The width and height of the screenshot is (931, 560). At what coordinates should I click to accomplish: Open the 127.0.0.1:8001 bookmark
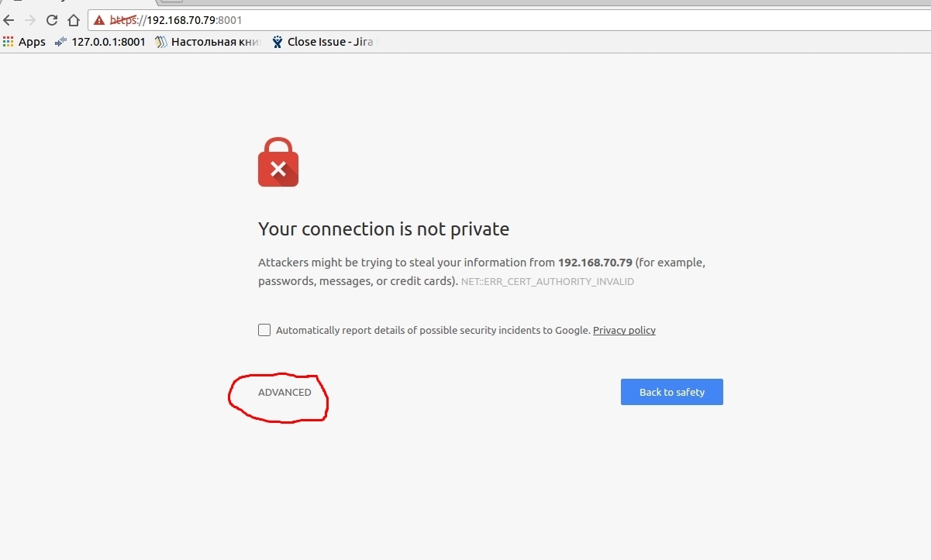tap(100, 42)
